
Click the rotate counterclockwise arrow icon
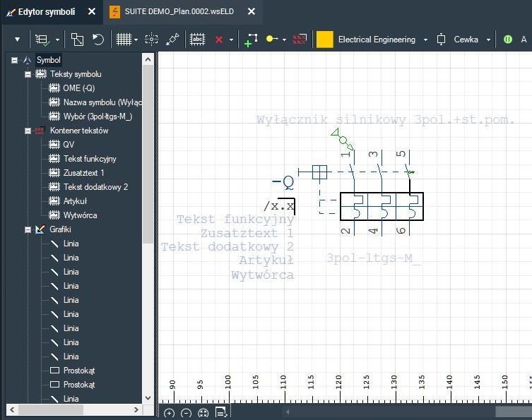pos(98,40)
